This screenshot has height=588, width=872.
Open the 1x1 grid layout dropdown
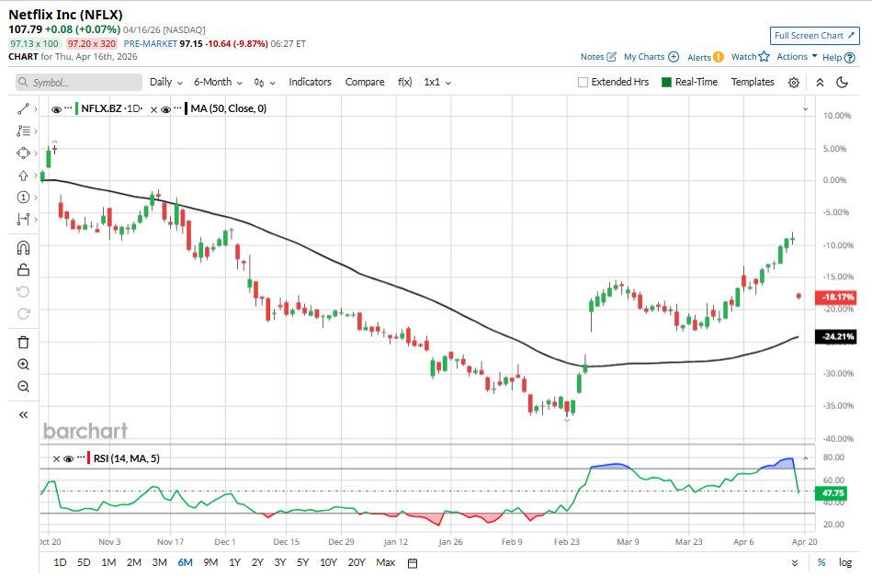coord(437,82)
